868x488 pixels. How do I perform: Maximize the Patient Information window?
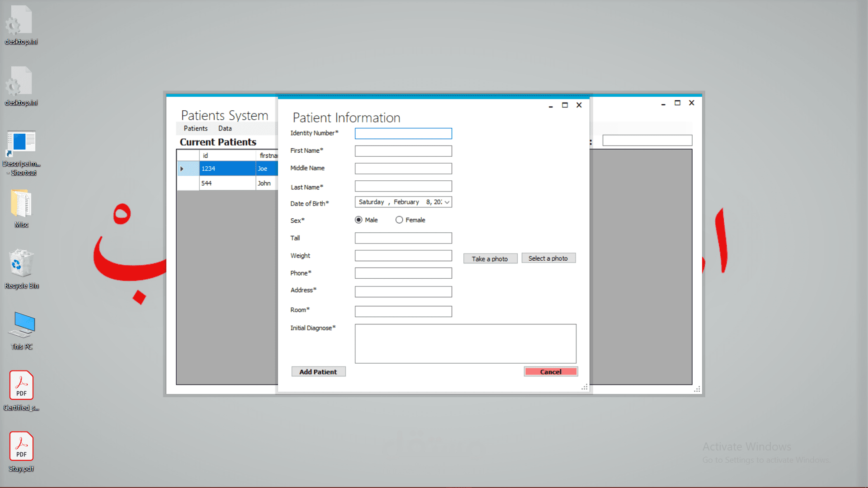[x=565, y=105]
